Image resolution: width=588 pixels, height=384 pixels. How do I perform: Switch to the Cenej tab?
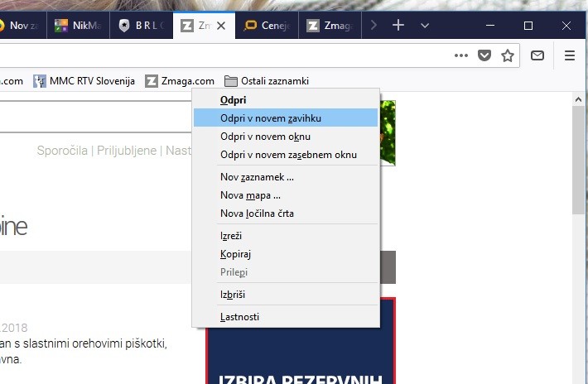tap(267, 26)
